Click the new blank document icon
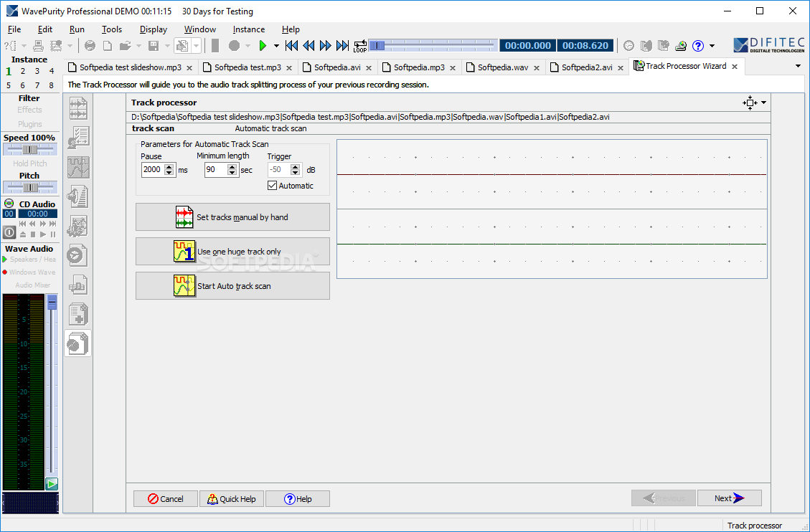The width and height of the screenshot is (810, 532). pyautogui.click(x=108, y=46)
